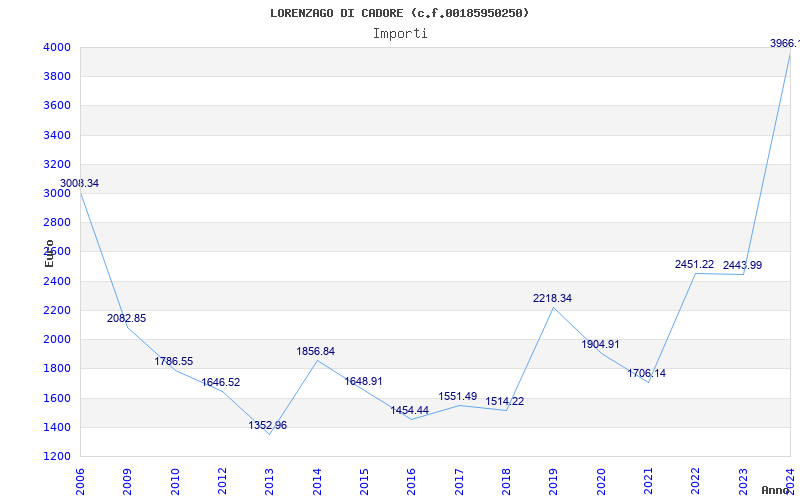Select data label 1904.91
The image size is (800, 500).
pos(601,344)
